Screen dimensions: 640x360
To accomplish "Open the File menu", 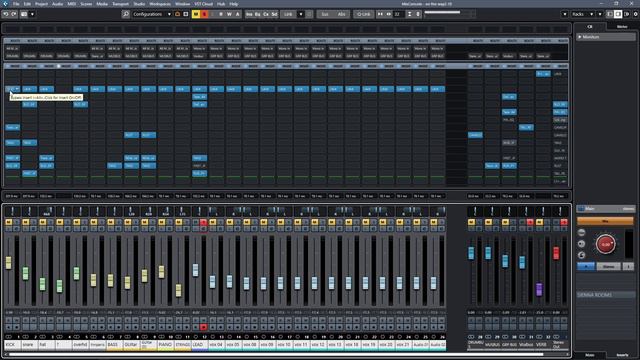I will 16,4.
